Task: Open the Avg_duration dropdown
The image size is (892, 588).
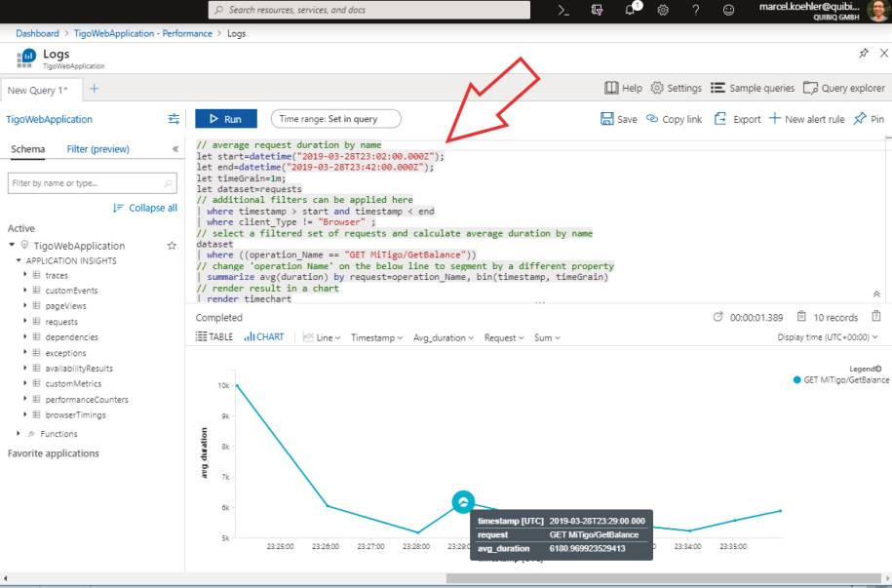Action: pos(444,337)
